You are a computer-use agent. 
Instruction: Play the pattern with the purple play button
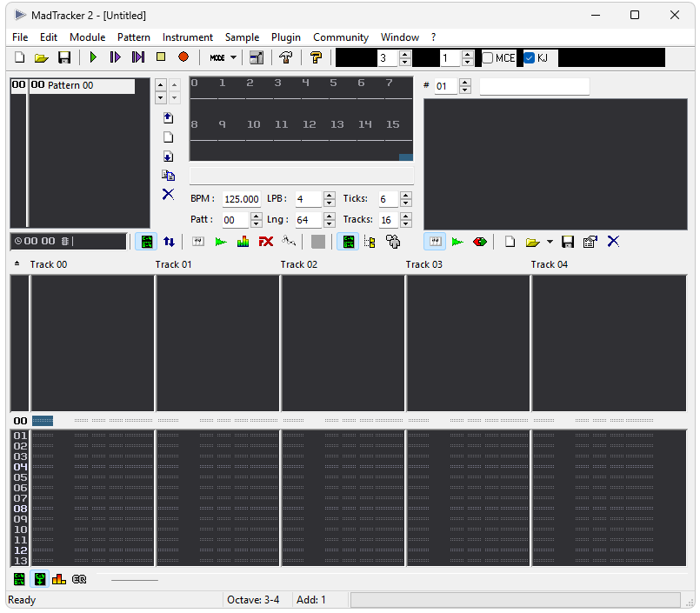pos(115,57)
